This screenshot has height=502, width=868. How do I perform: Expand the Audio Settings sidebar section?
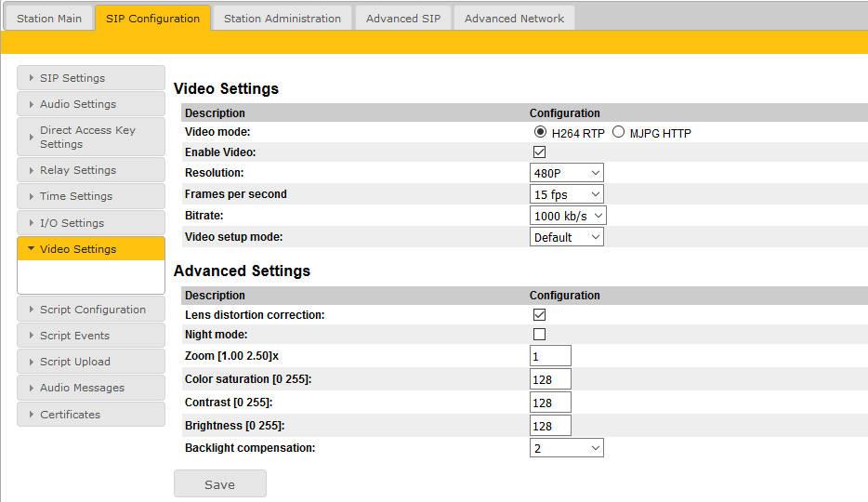pos(90,104)
